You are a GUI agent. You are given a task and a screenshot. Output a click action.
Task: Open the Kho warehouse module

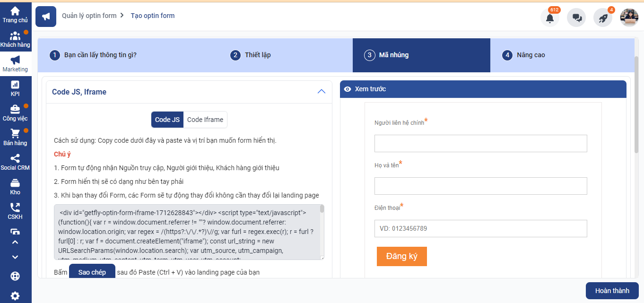(x=15, y=186)
